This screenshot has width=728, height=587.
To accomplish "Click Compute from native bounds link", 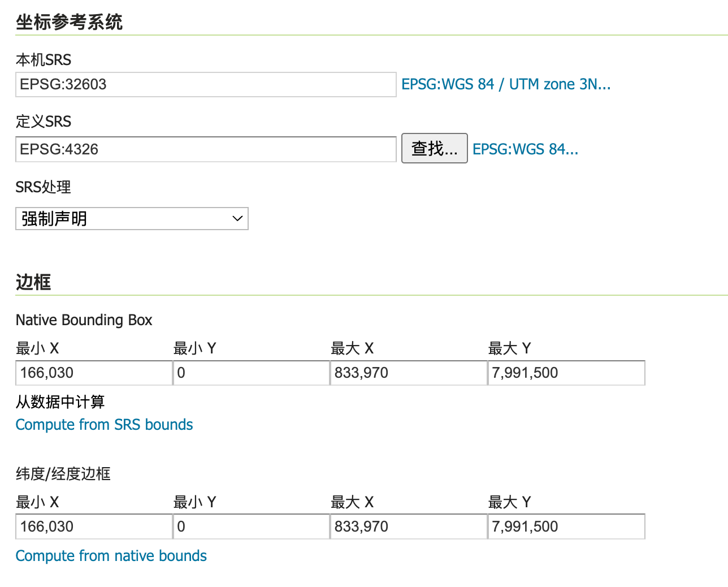I will pyautogui.click(x=111, y=556).
